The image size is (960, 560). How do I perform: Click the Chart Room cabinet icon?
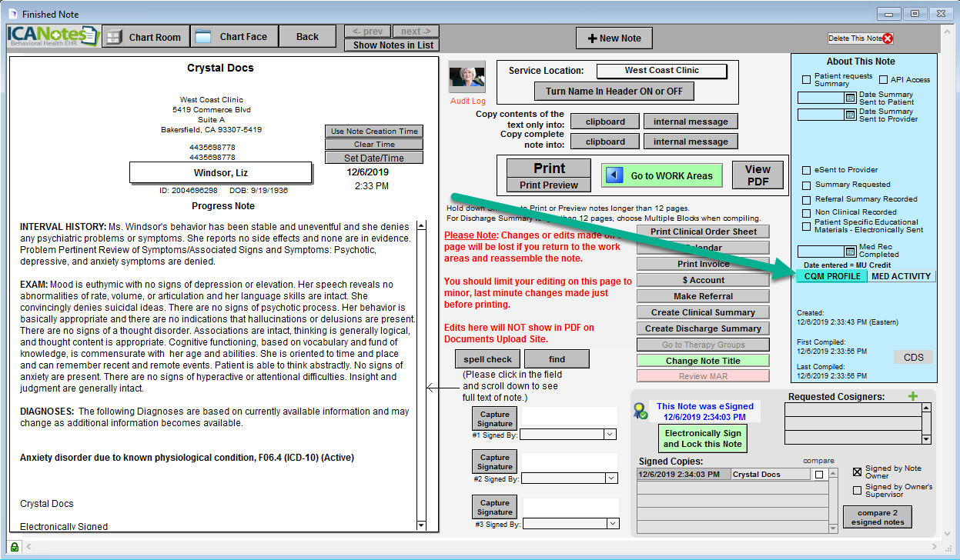point(114,37)
